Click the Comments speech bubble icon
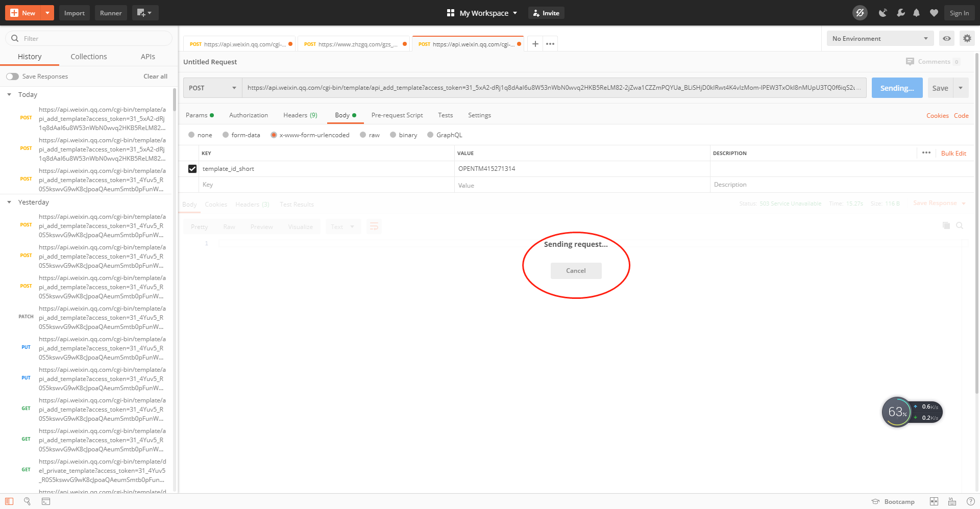 pyautogui.click(x=910, y=62)
